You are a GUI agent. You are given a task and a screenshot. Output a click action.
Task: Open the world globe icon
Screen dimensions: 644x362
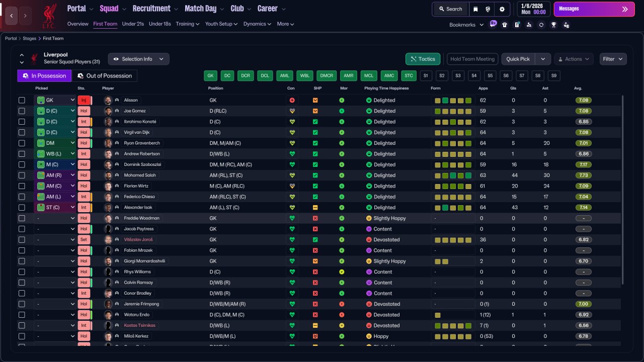tap(488, 9)
